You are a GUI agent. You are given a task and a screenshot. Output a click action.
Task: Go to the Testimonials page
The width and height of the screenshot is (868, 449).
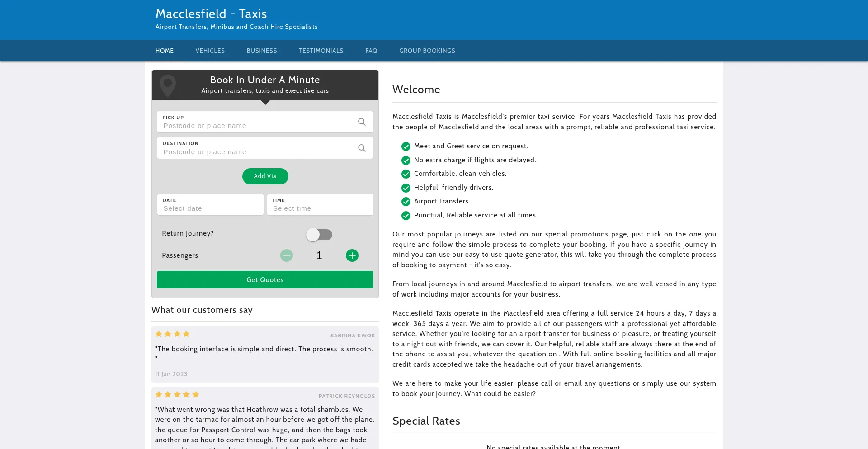click(x=321, y=51)
